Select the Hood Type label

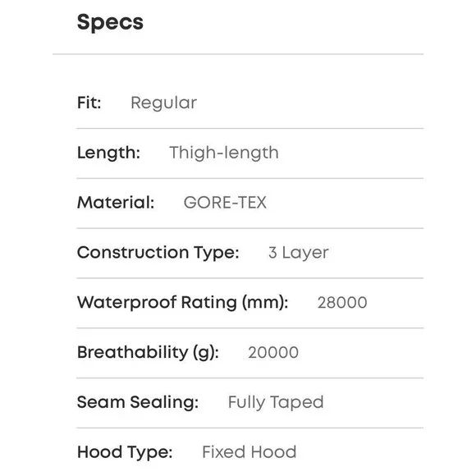pos(125,452)
